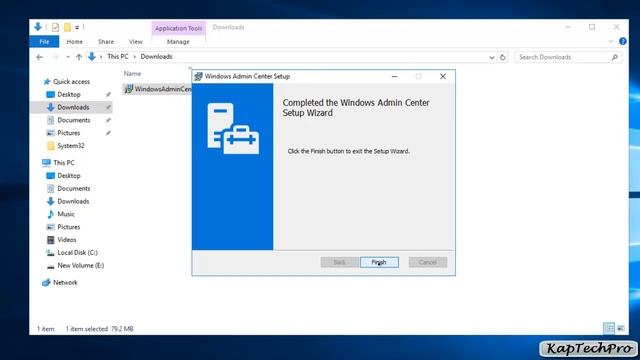Go back in File Explorer

click(x=40, y=57)
